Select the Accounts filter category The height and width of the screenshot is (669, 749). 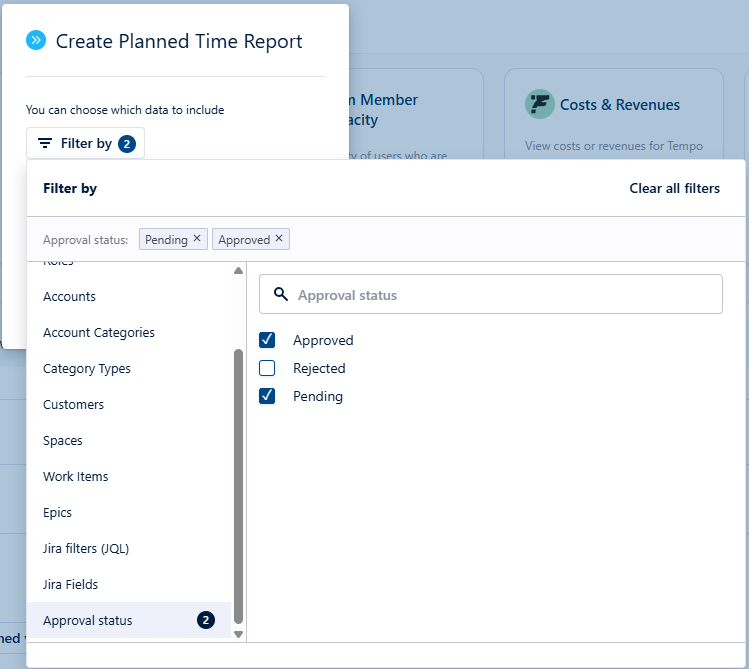tap(129, 297)
